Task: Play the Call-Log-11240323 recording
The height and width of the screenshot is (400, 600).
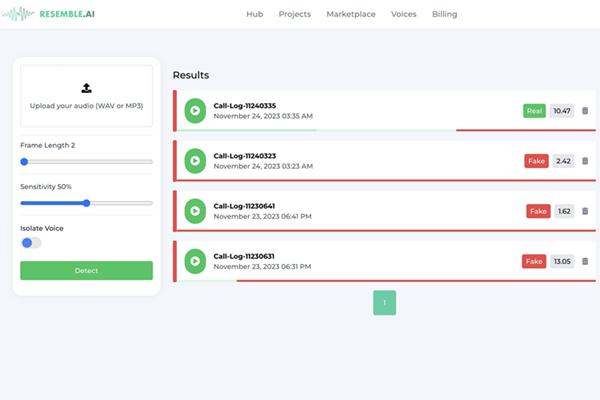Action: [195, 161]
